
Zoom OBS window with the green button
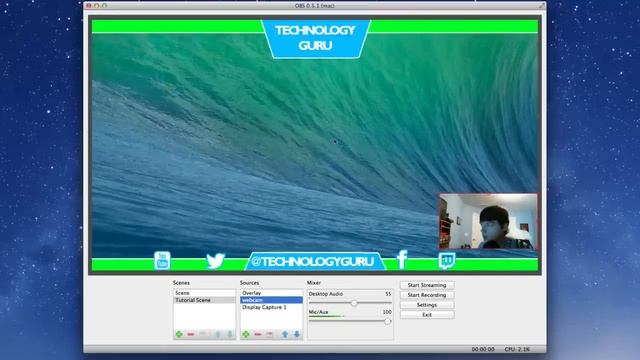[105, 6]
